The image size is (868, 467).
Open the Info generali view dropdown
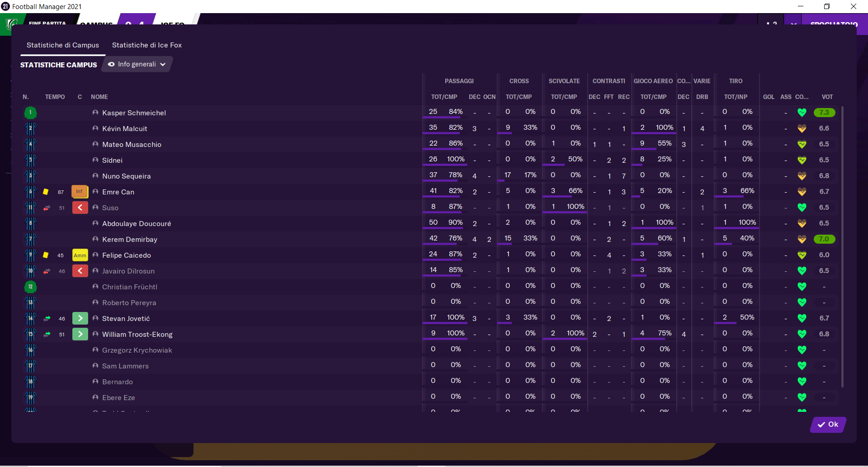(x=137, y=64)
